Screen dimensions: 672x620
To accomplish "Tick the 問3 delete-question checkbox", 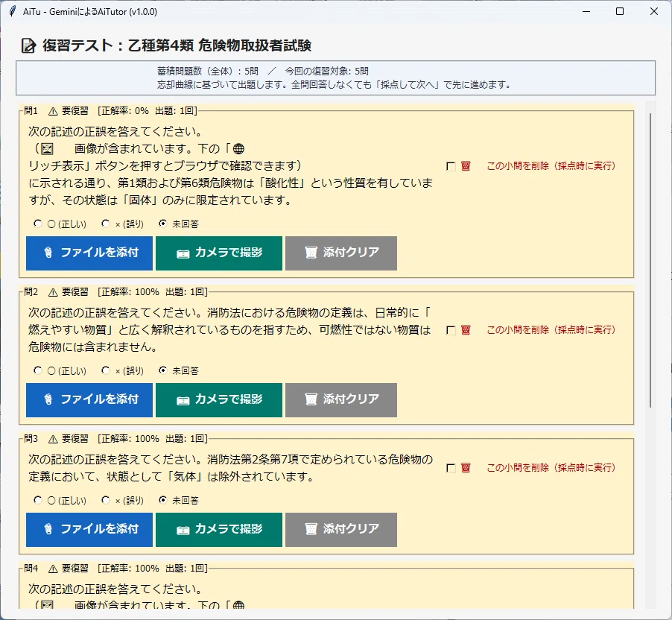I will [451, 468].
